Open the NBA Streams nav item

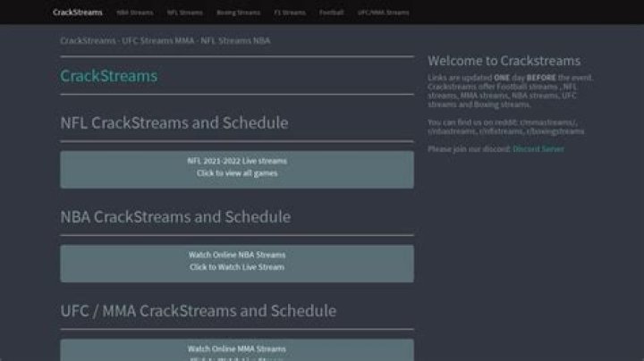click(135, 13)
